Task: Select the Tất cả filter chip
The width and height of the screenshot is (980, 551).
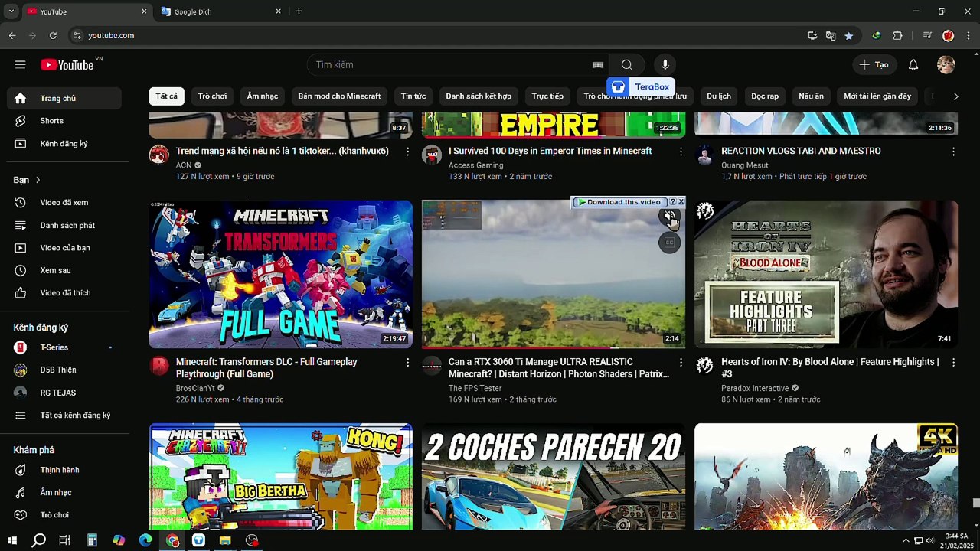Action: click(x=166, y=96)
